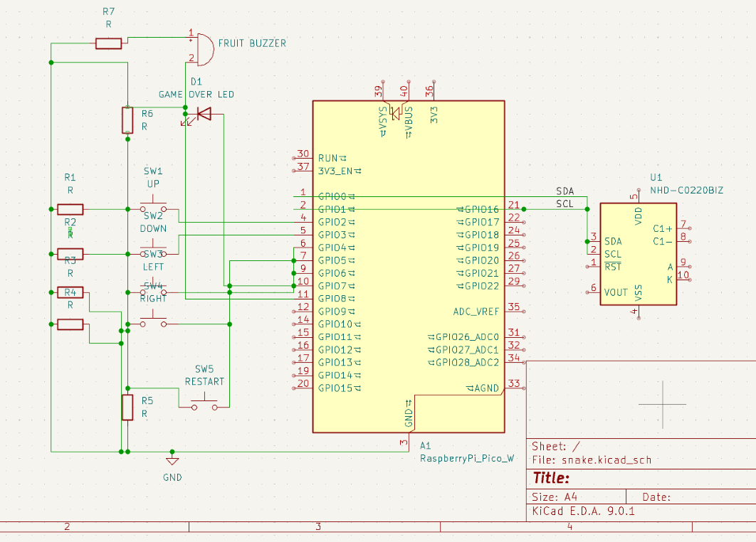Screen dimensions: 756x542
Task: Click the Schottky diode between VSYS and VBUS
Action: point(396,114)
